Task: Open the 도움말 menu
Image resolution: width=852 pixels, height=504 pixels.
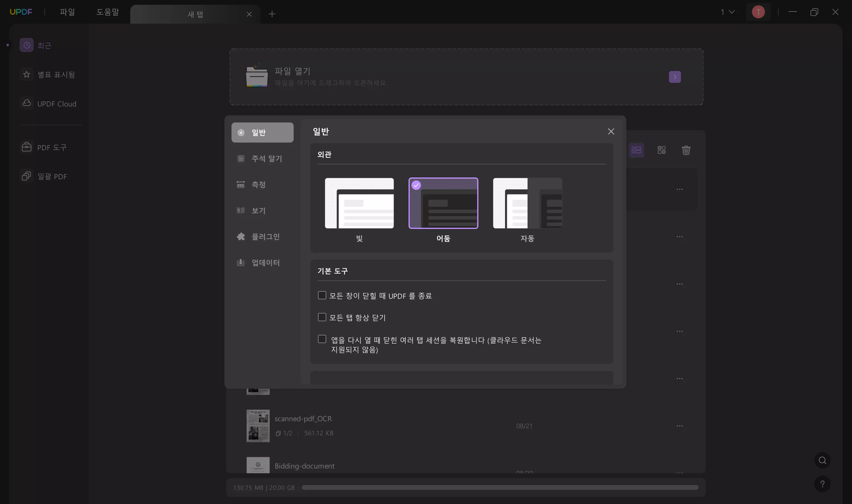Action: pos(107,12)
